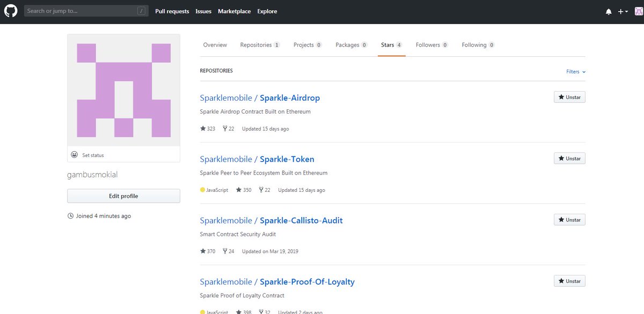This screenshot has width=644, height=314.
Task: Switch to the Projects tab
Action: [x=308, y=45]
